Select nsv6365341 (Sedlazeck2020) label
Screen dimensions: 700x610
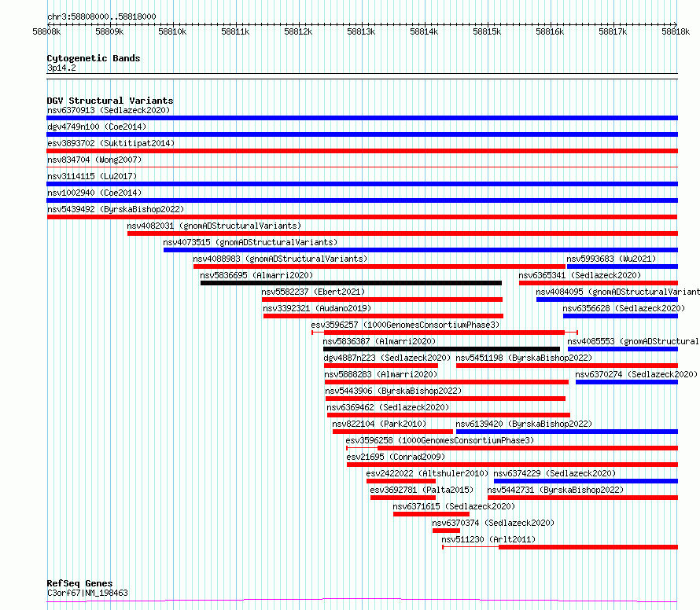click(x=580, y=275)
